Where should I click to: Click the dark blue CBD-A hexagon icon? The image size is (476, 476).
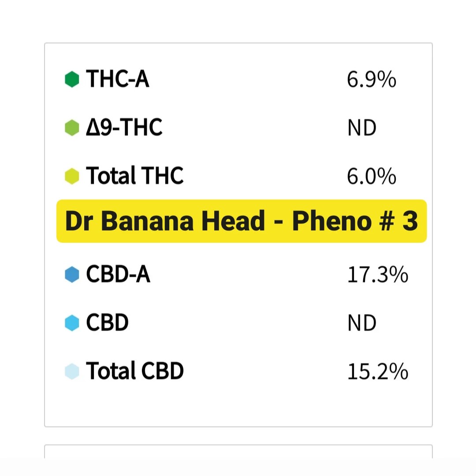[x=72, y=275]
